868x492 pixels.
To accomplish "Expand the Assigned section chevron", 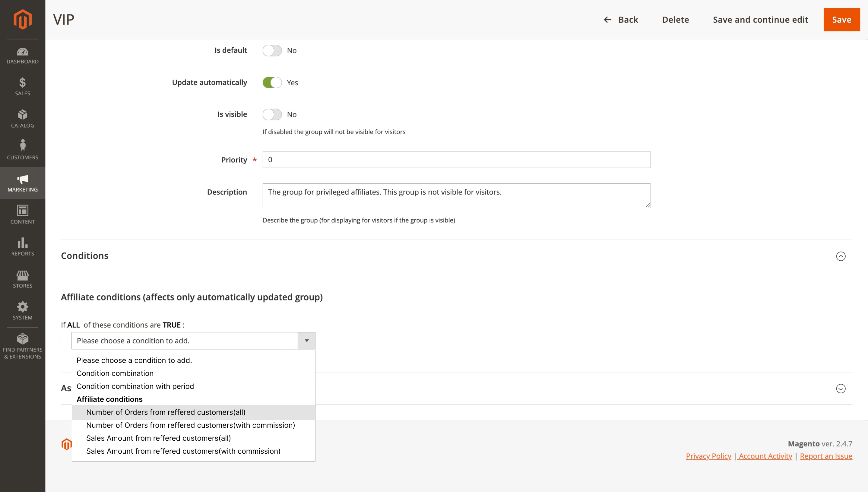I will pos(841,389).
